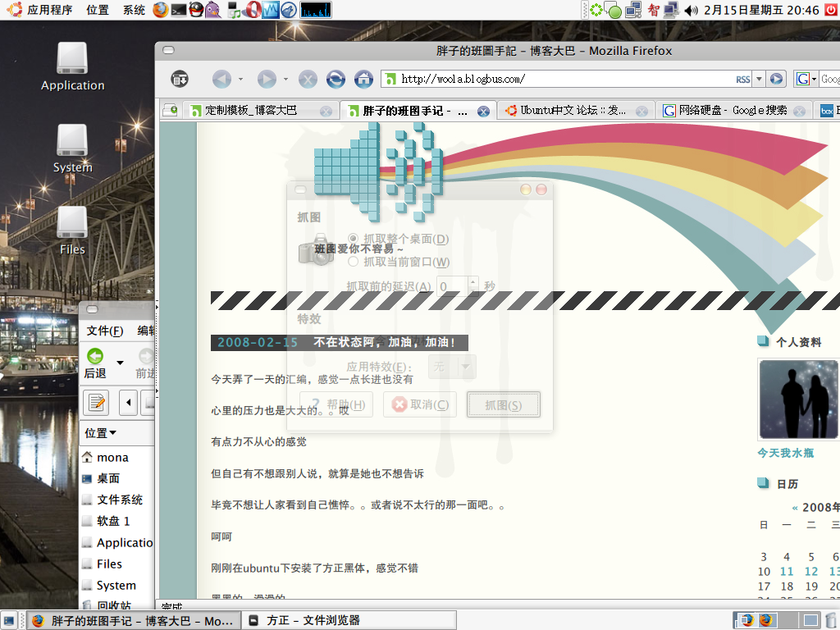This screenshot has width=840, height=630.
Task: Reload the current Firefox page
Action: pos(336,80)
